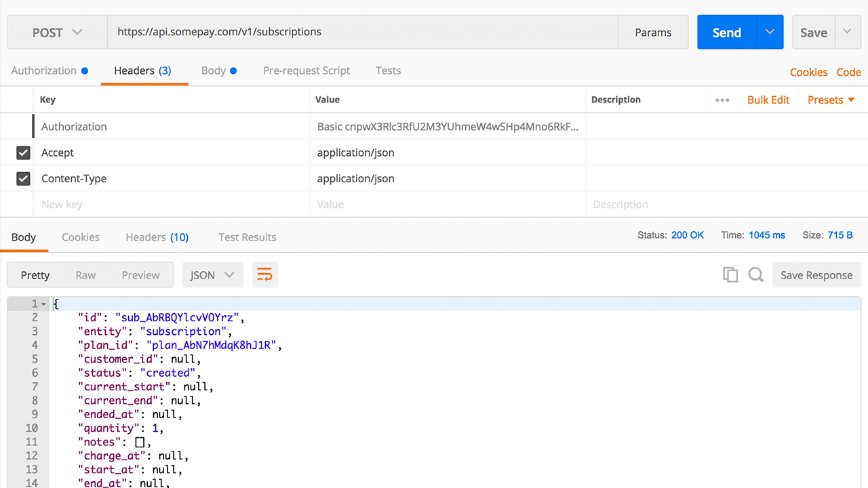Click the "quantity" key in JSON
868x488 pixels.
(x=108, y=428)
